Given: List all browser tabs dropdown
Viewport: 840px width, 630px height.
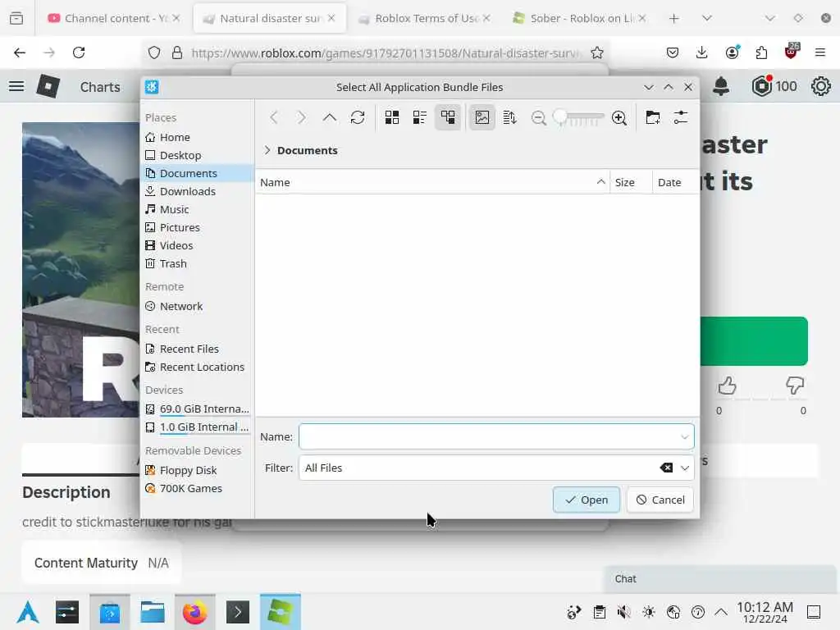Looking at the screenshot, I should (x=707, y=18).
